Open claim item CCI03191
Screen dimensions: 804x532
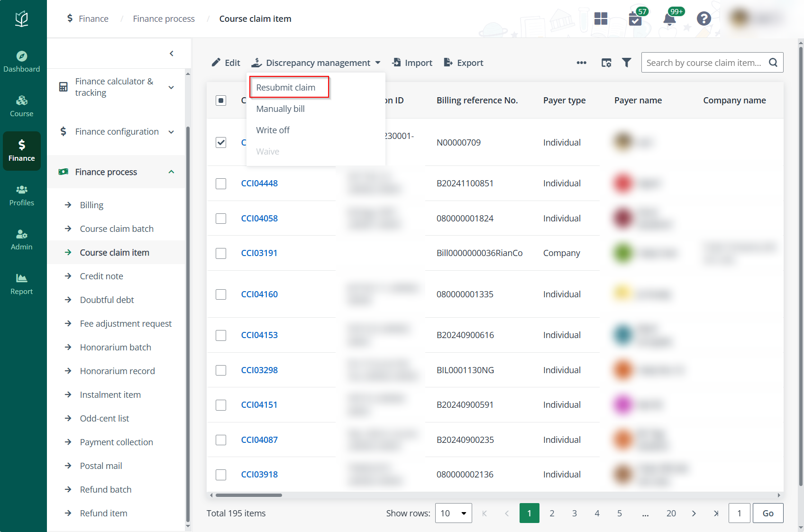259,253
